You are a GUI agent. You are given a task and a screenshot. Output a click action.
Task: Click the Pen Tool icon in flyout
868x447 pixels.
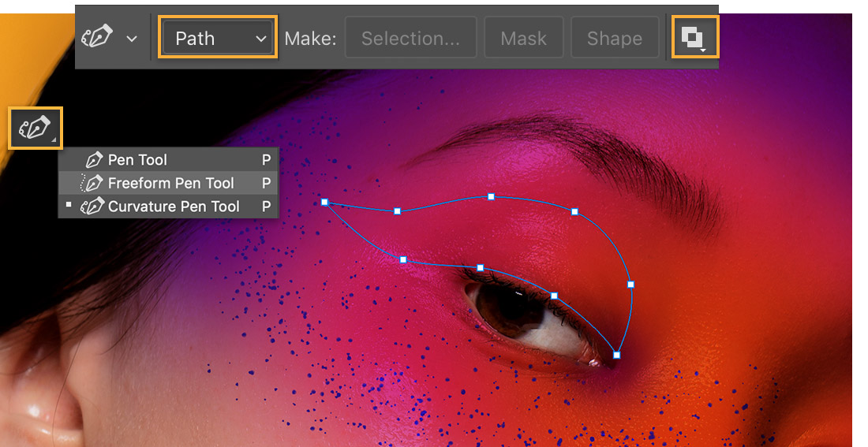94,160
